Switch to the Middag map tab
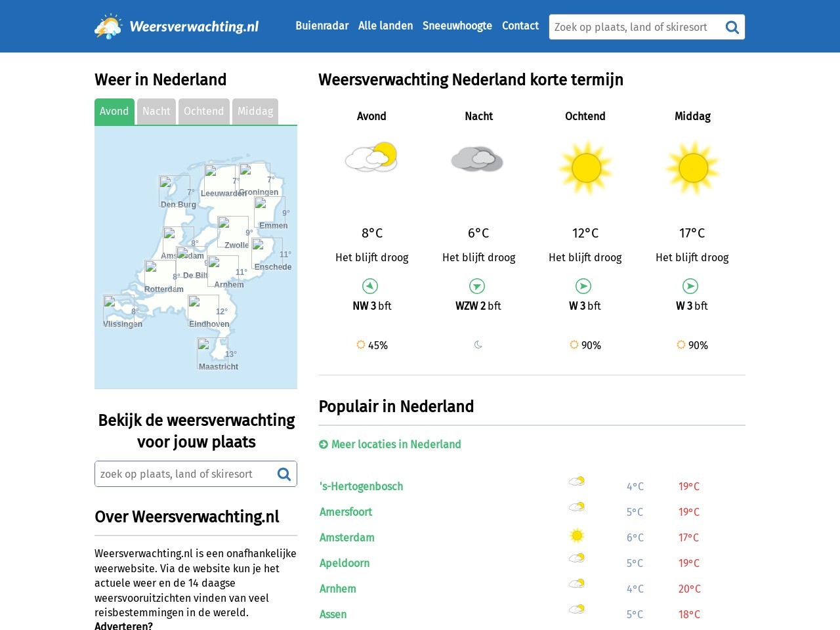This screenshot has height=630, width=840. [x=255, y=112]
